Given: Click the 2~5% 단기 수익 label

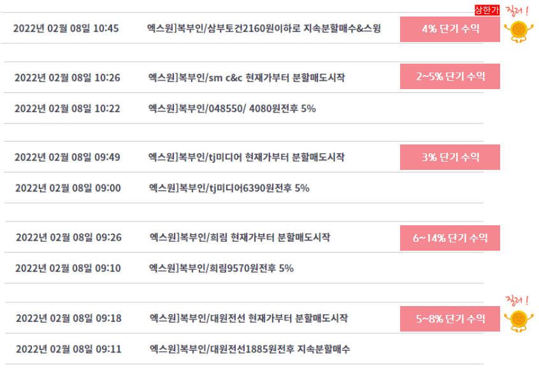Looking at the screenshot, I should point(450,76).
